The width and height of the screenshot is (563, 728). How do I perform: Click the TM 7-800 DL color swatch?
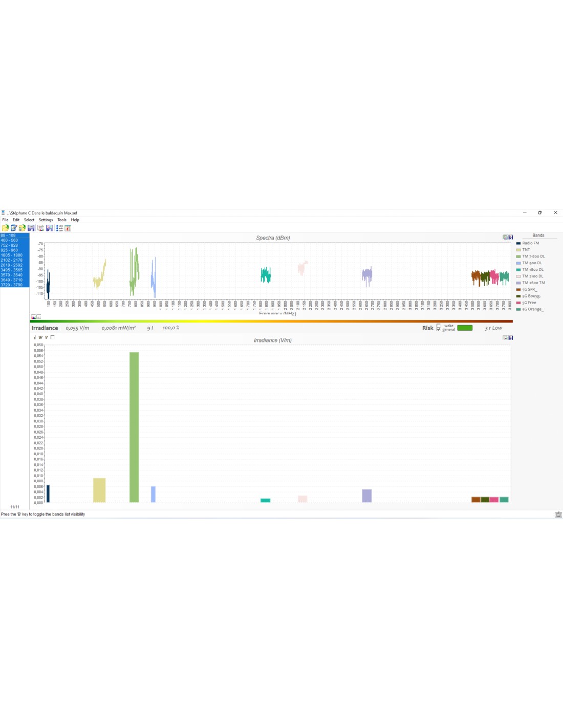(518, 256)
